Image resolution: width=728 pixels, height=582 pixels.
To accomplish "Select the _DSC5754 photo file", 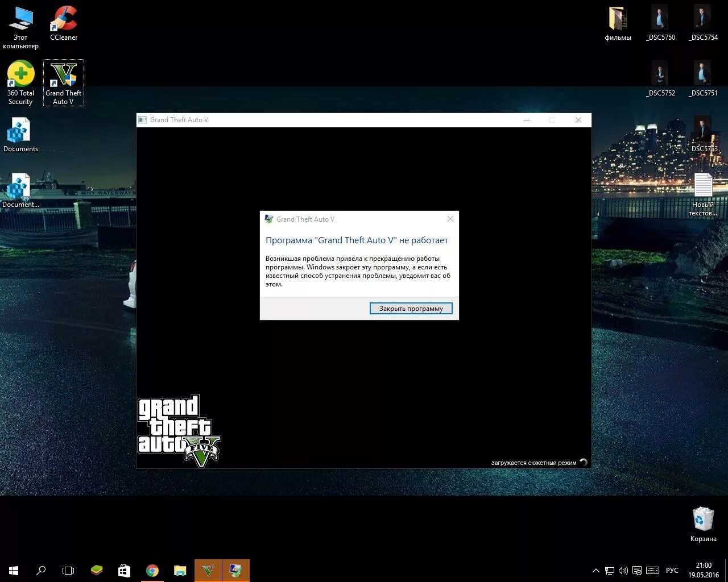I will [x=704, y=23].
